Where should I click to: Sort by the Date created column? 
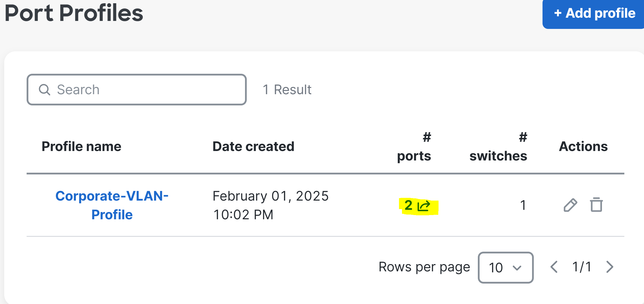tap(253, 146)
